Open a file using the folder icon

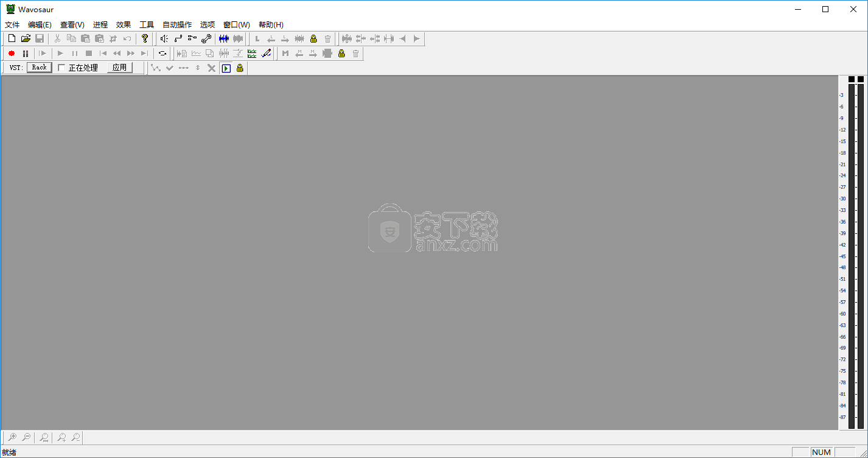tap(26, 39)
